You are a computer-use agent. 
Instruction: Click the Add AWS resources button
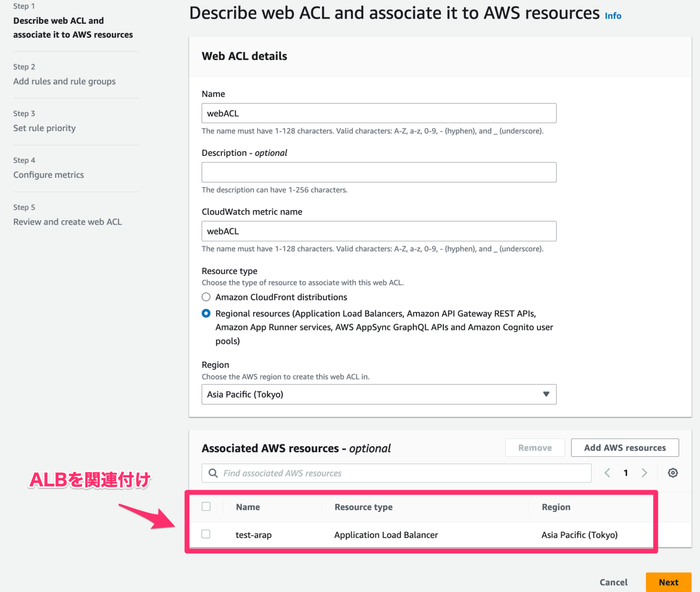tap(625, 448)
